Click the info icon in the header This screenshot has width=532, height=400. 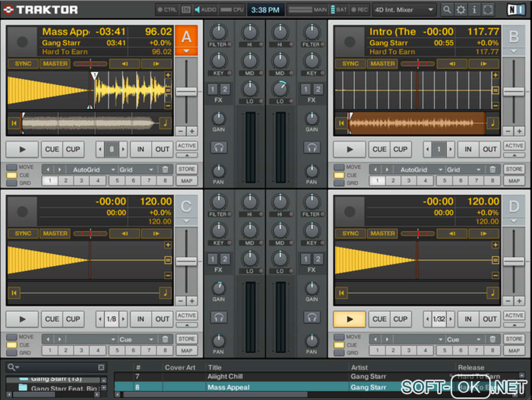474,10
